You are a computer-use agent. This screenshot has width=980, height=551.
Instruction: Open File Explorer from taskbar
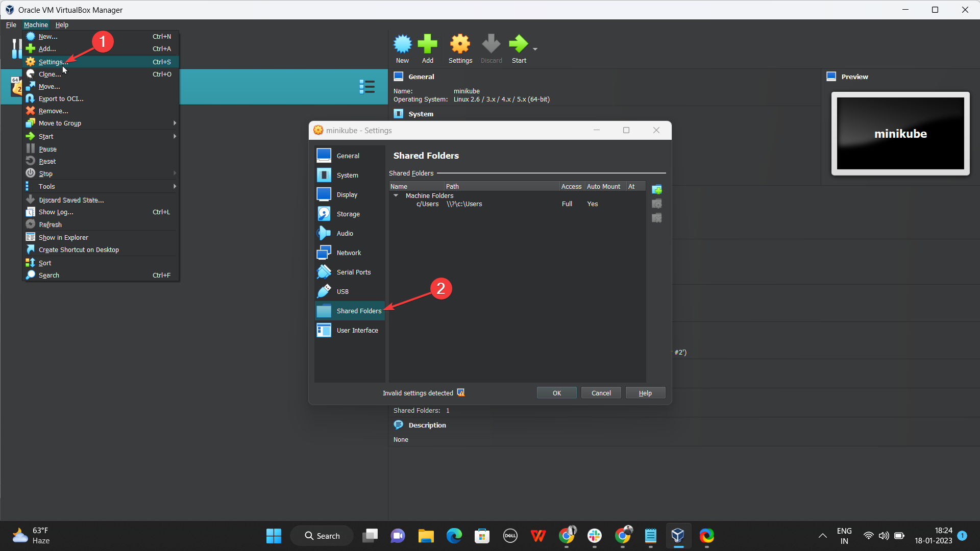[426, 536]
